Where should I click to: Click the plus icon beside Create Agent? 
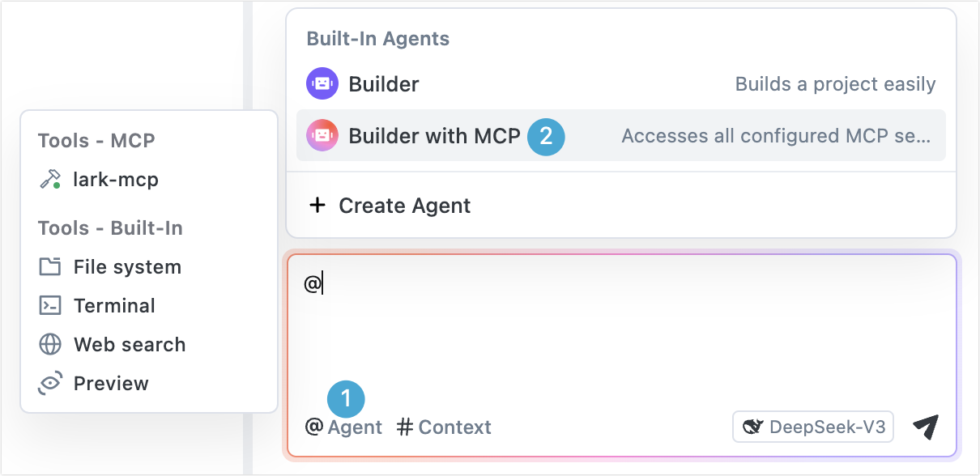317,206
